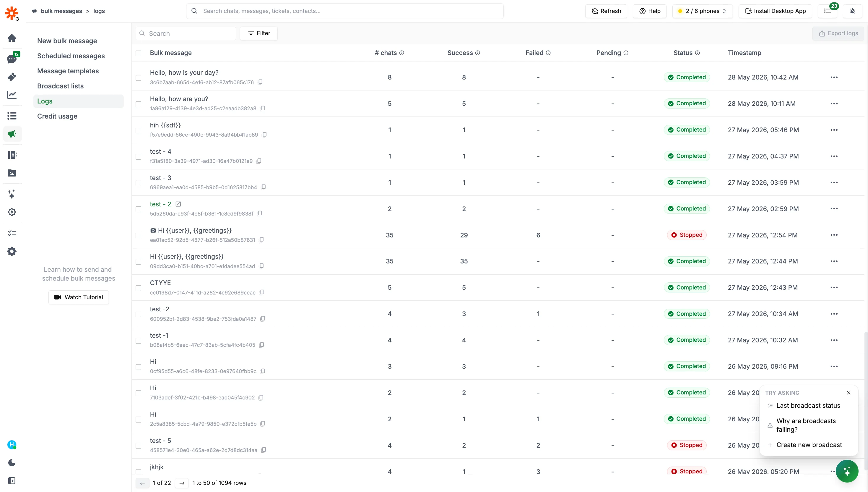Open the 'test - 2' message link
Screen dimensions: 868x492
click(x=160, y=204)
